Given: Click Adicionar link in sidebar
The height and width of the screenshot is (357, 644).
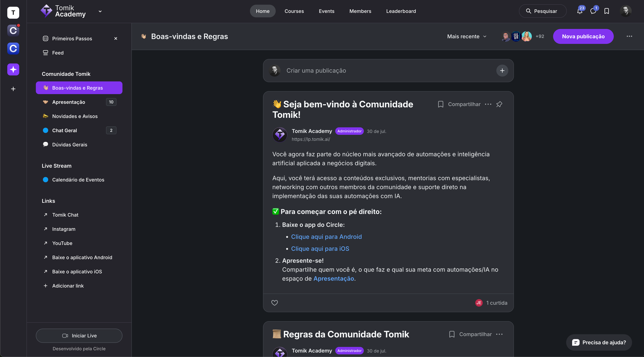Looking at the screenshot, I should 79,286.
